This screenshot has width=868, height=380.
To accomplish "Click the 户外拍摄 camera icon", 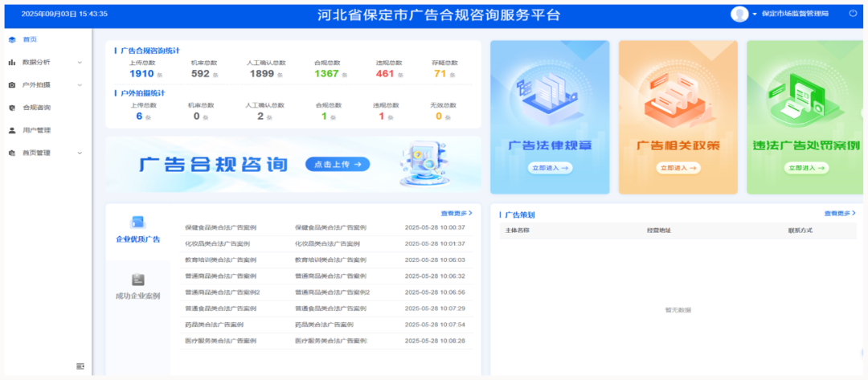I will pyautogui.click(x=12, y=85).
